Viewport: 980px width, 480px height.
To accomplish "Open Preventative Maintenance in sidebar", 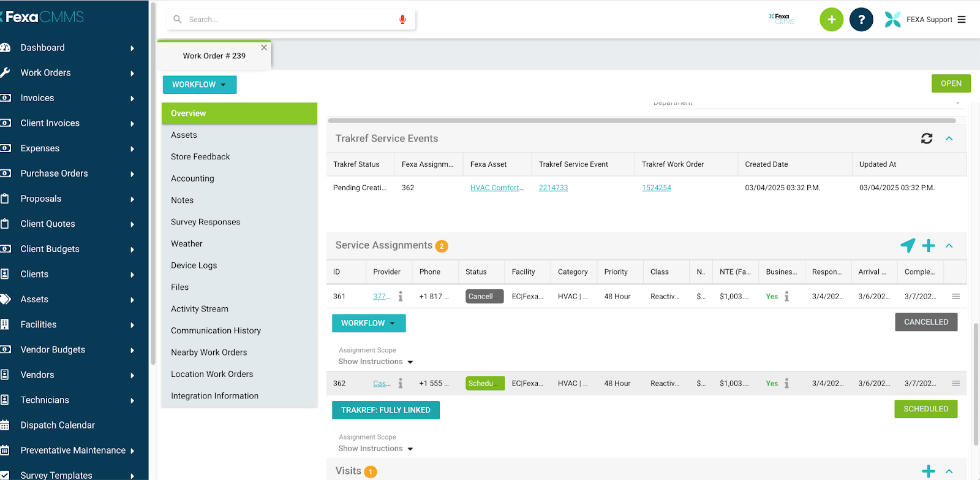I will pyautogui.click(x=73, y=450).
